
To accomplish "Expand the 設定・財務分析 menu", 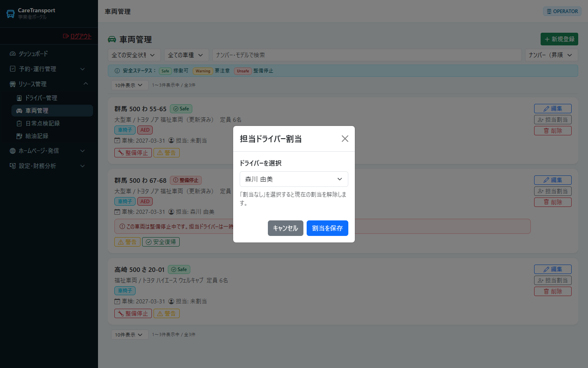I will [x=49, y=166].
